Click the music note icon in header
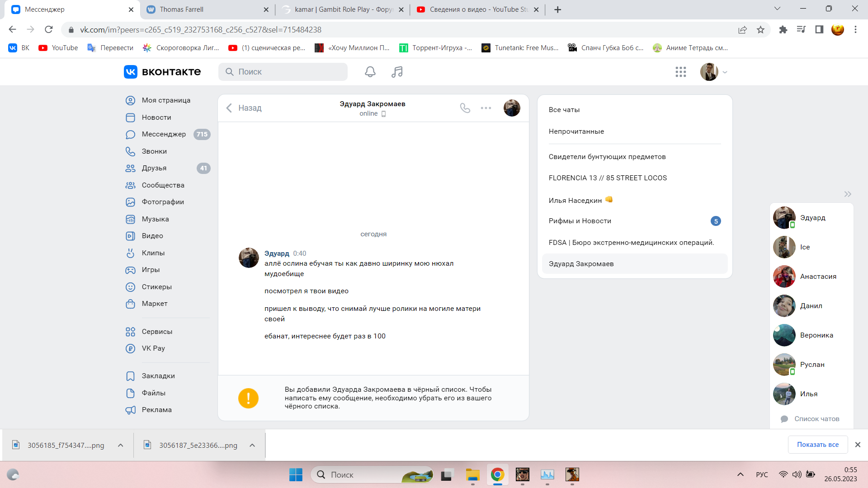Screen dimensions: 868x488 [x=397, y=72]
